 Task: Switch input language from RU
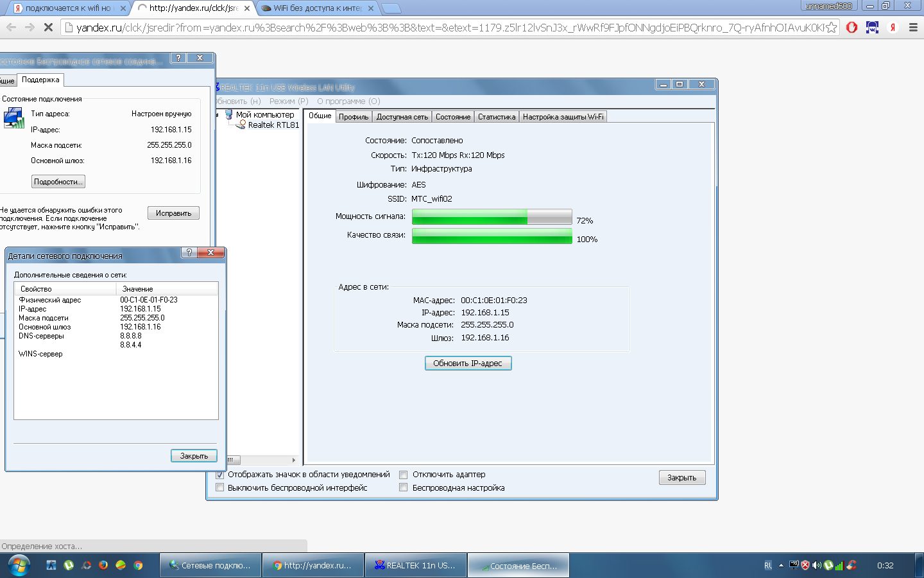[768, 566]
